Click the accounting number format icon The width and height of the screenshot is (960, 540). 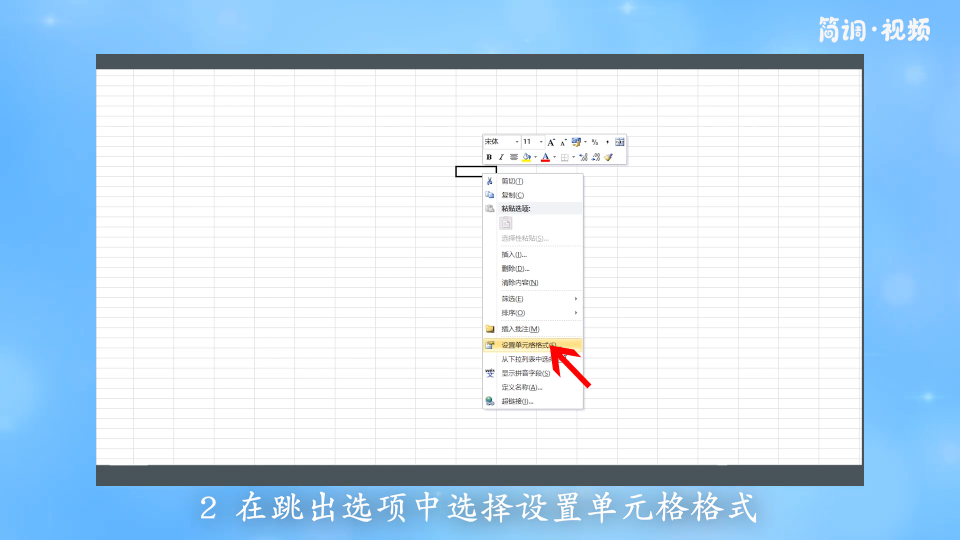pos(576,142)
